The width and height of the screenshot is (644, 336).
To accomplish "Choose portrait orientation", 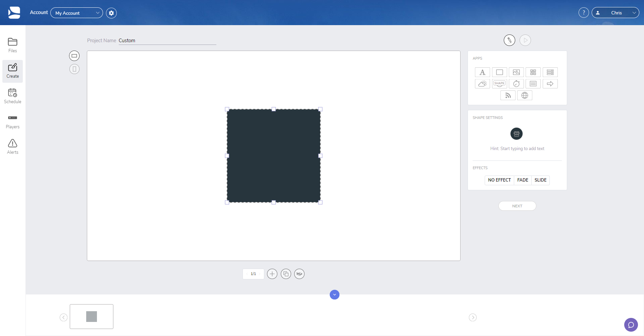I will 74,69.
